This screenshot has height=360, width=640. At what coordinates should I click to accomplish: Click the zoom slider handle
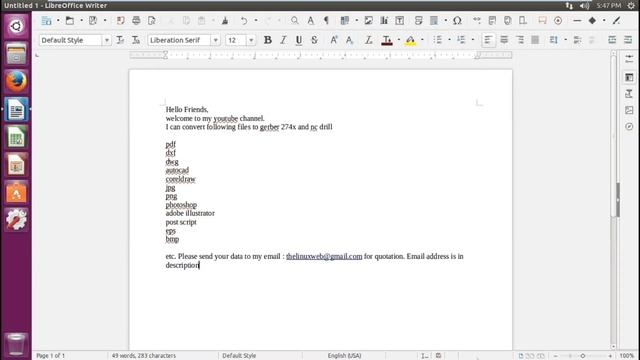click(583, 356)
